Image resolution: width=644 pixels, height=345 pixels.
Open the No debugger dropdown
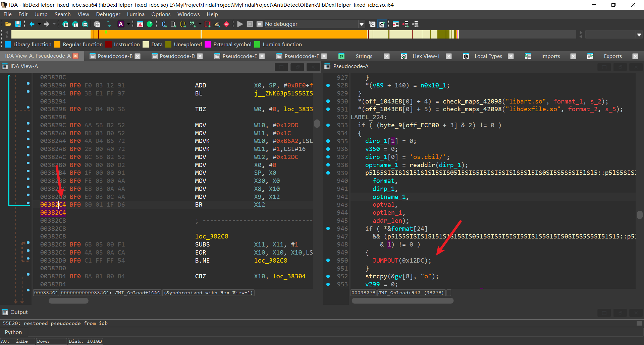361,24
